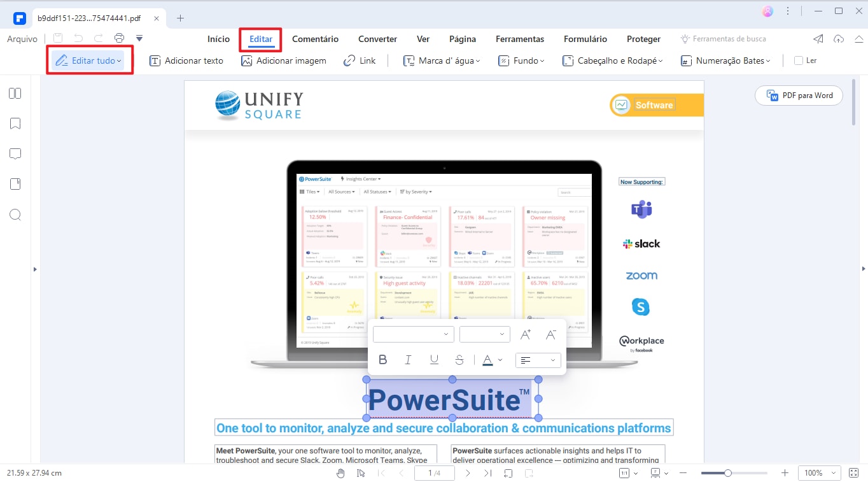Screen dimensions: 868x482
Task: Click the previous view icon
Action: [x=508, y=473]
